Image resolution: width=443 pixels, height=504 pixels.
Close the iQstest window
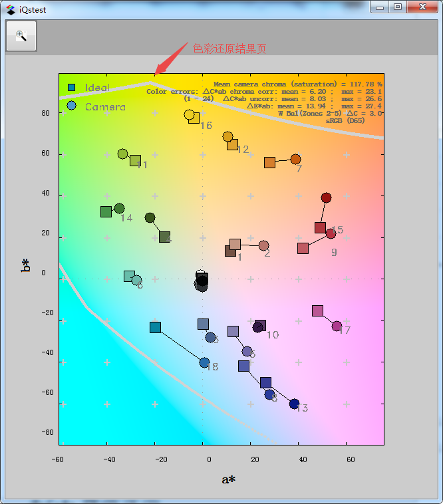(x=422, y=7)
